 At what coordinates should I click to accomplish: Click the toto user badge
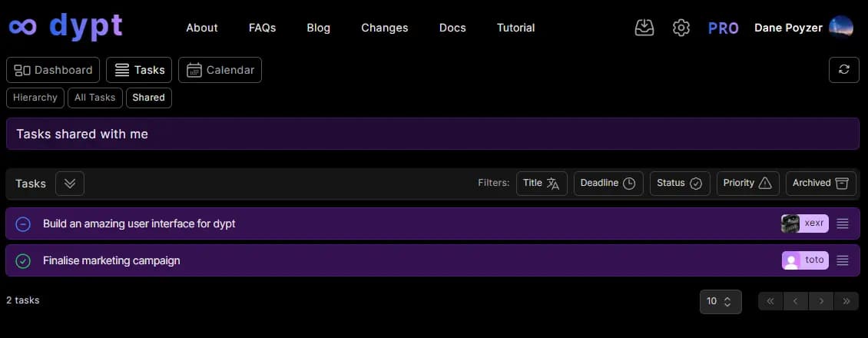[x=805, y=260]
